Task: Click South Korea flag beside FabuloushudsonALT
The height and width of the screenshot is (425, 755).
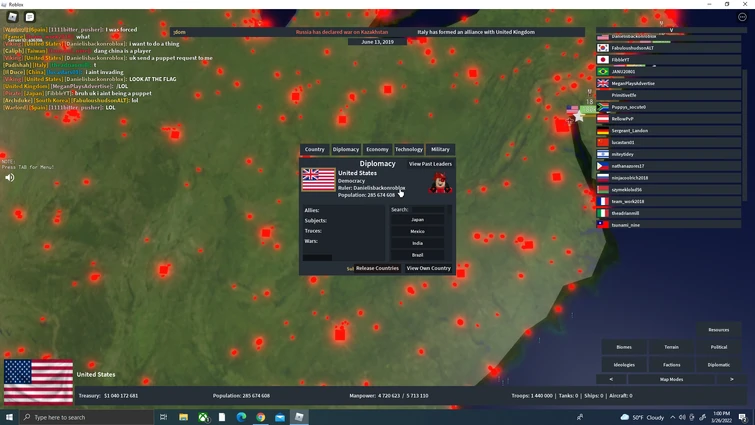Action: click(x=603, y=48)
